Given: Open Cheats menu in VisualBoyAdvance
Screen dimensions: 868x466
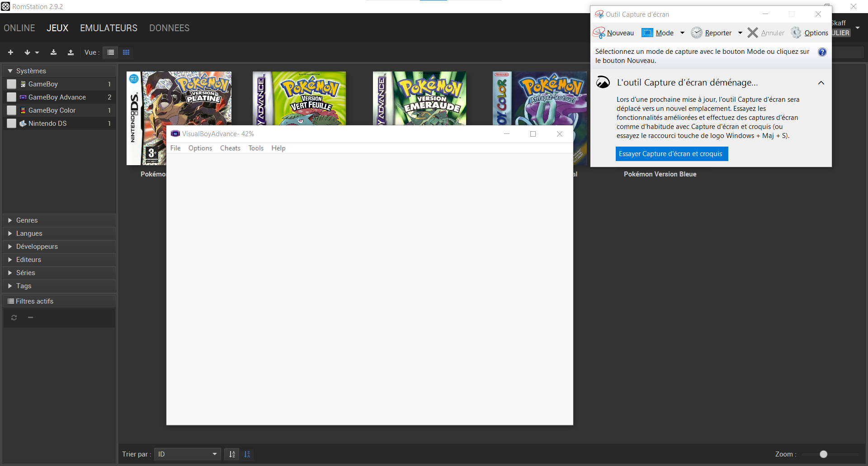Looking at the screenshot, I should [230, 148].
